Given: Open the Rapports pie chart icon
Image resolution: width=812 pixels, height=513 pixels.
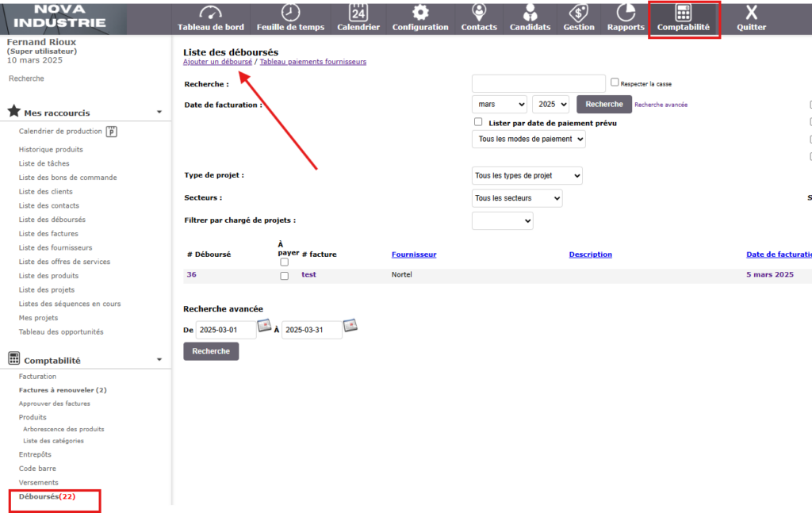Looking at the screenshot, I should [x=626, y=13].
